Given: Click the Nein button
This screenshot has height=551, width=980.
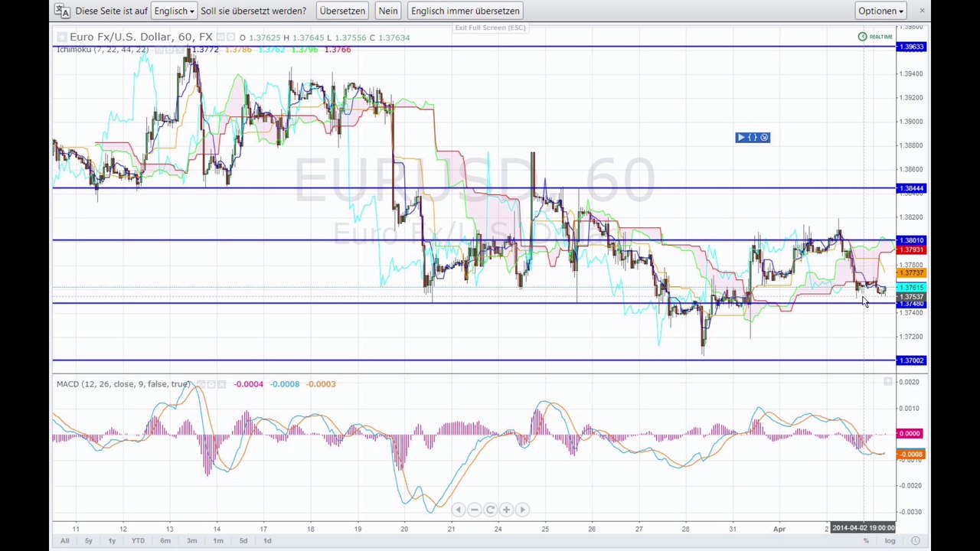Looking at the screenshot, I should point(388,11).
